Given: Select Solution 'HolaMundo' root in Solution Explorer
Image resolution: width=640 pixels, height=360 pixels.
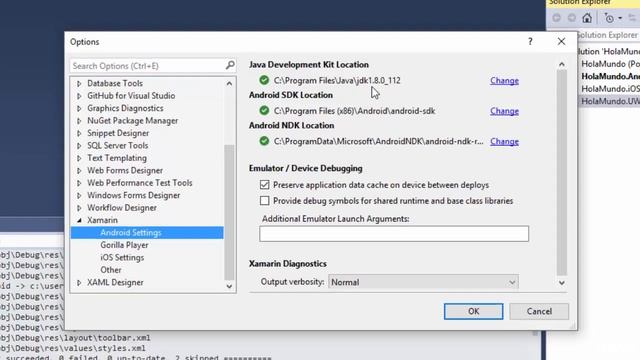Looking at the screenshot, I should [x=609, y=51].
